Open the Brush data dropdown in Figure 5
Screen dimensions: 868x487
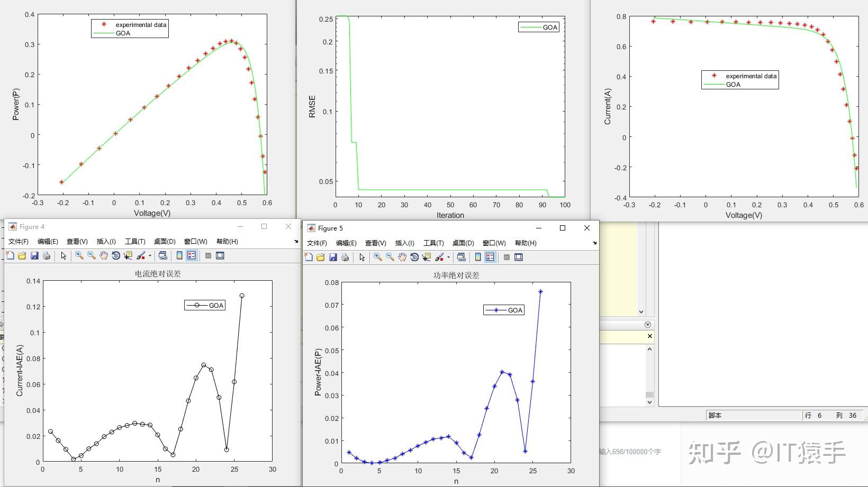coord(448,258)
